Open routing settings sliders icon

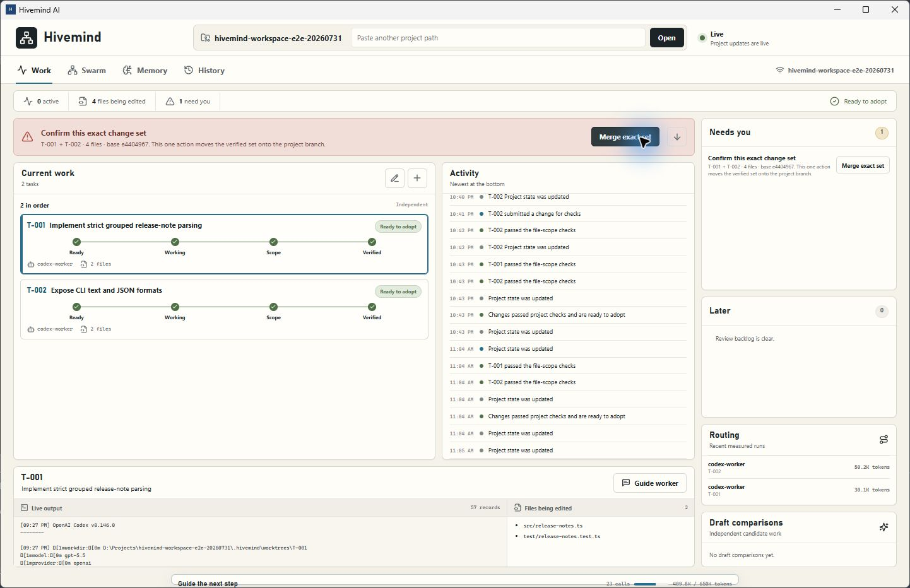[883, 439]
